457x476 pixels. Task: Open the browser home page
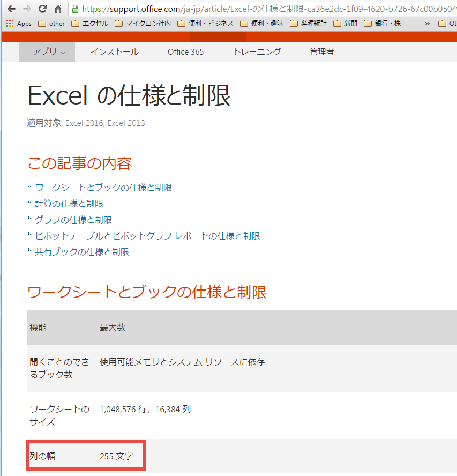tap(58, 9)
